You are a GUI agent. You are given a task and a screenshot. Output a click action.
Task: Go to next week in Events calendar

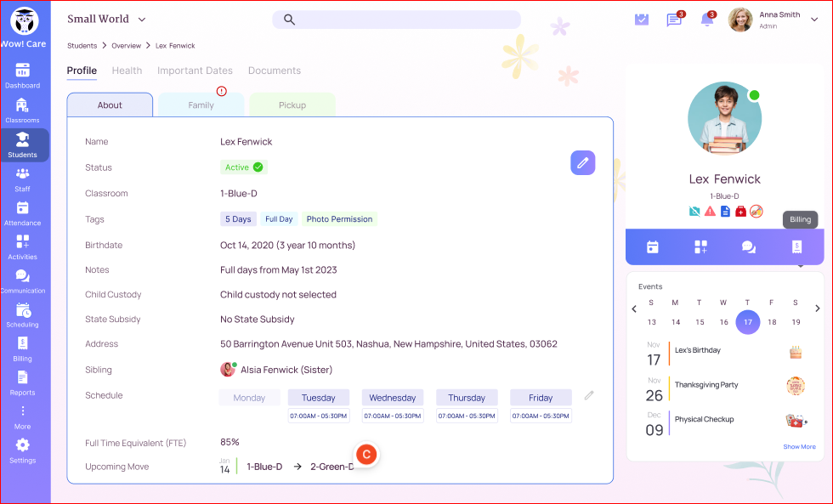[x=818, y=309]
